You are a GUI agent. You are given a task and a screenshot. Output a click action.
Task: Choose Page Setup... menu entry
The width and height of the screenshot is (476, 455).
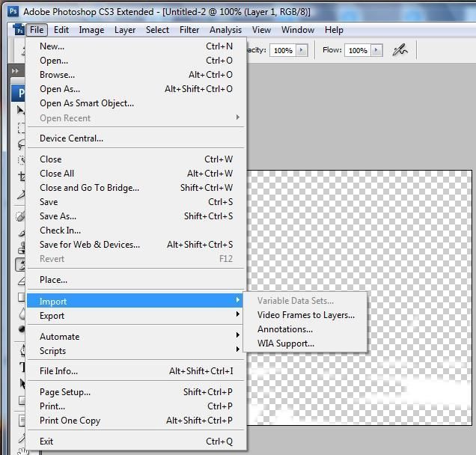[136, 392]
